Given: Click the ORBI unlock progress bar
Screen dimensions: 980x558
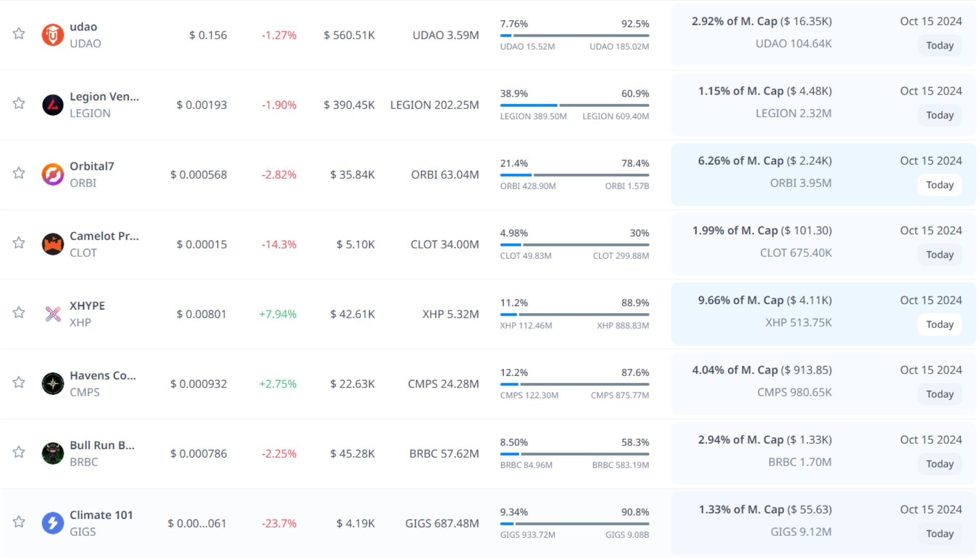Looking at the screenshot, I should (x=574, y=175).
